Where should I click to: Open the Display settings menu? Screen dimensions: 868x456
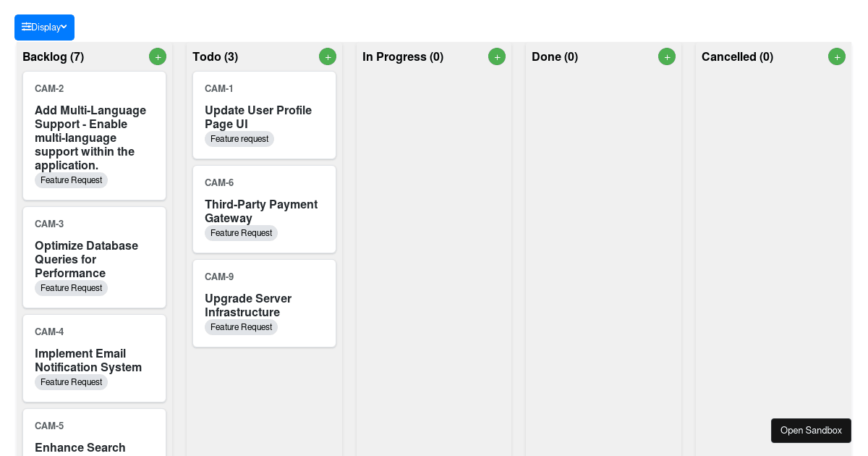[x=44, y=27]
